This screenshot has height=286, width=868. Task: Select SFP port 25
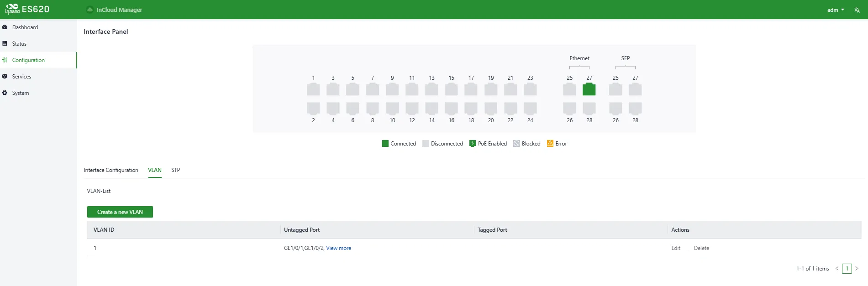pyautogui.click(x=615, y=89)
